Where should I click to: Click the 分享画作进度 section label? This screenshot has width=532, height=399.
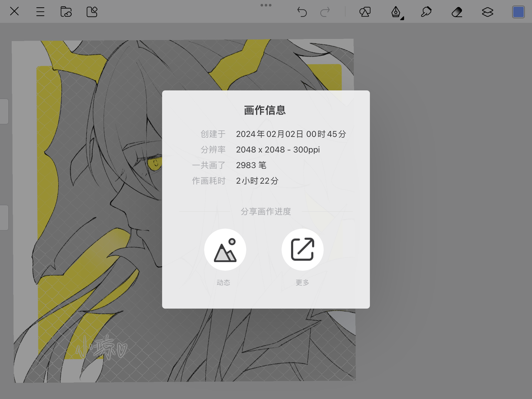[266, 211]
